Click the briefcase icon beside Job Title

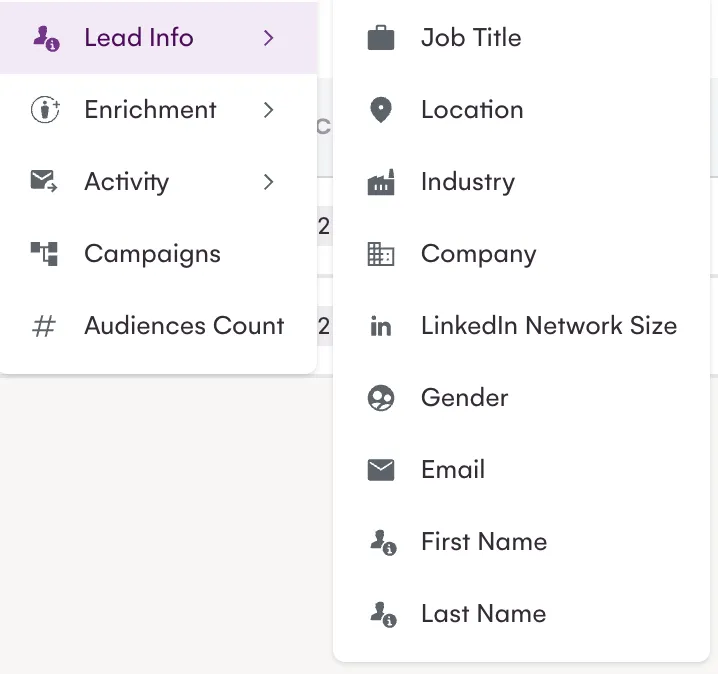pyautogui.click(x=381, y=39)
